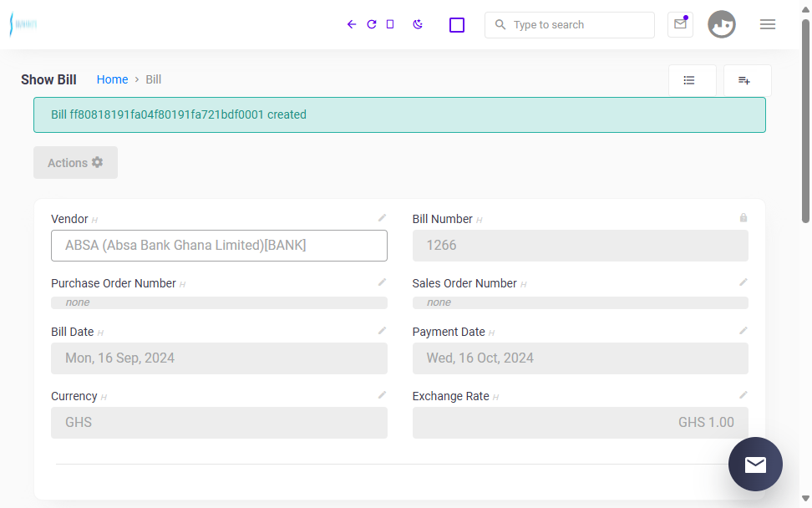Click the Currency value GHS
812x508 pixels.
(x=219, y=423)
